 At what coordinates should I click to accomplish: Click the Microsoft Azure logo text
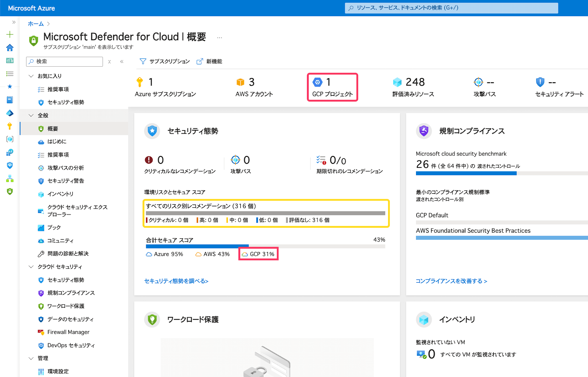pyautogui.click(x=31, y=8)
